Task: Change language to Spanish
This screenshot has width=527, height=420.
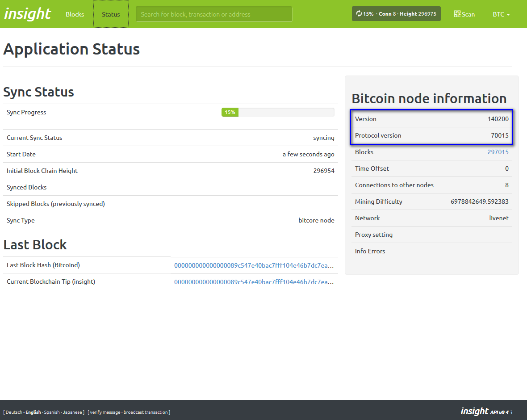Action: click(51, 412)
